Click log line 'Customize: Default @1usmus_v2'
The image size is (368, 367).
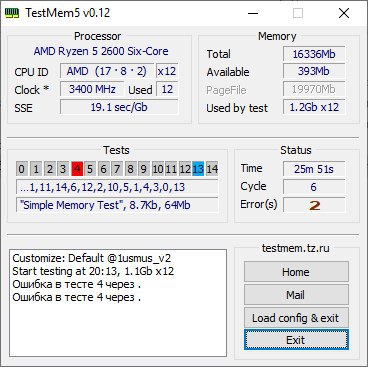(92, 258)
